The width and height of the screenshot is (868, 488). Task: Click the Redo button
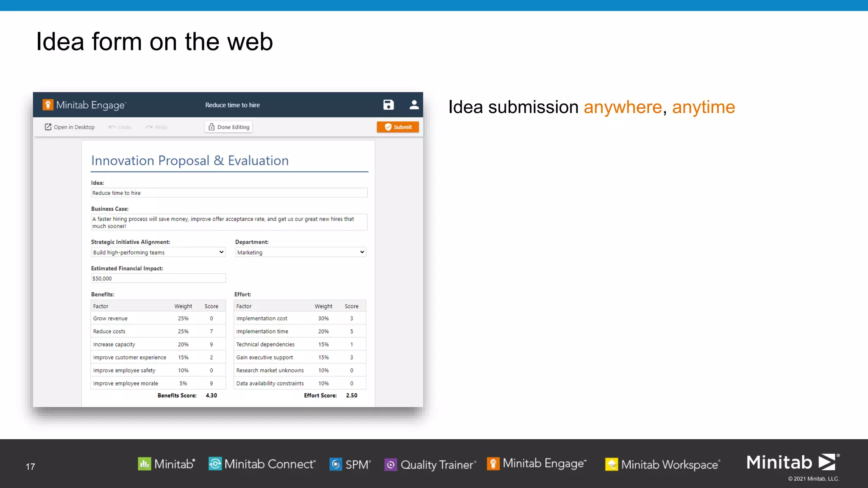coord(156,127)
